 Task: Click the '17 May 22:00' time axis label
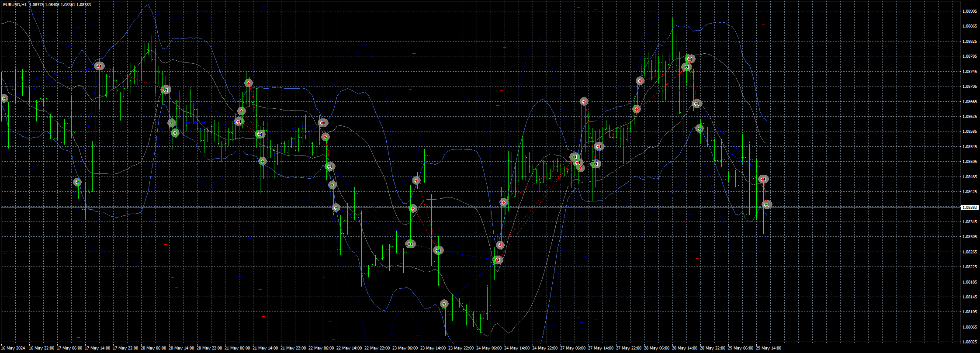[125, 349]
